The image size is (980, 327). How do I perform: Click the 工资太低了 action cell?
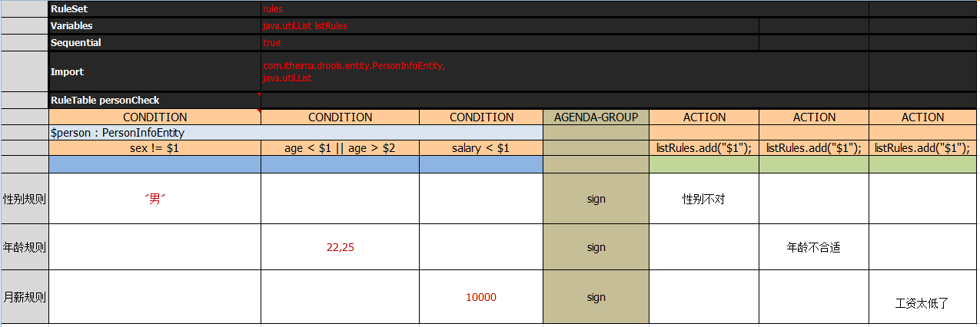923,297
